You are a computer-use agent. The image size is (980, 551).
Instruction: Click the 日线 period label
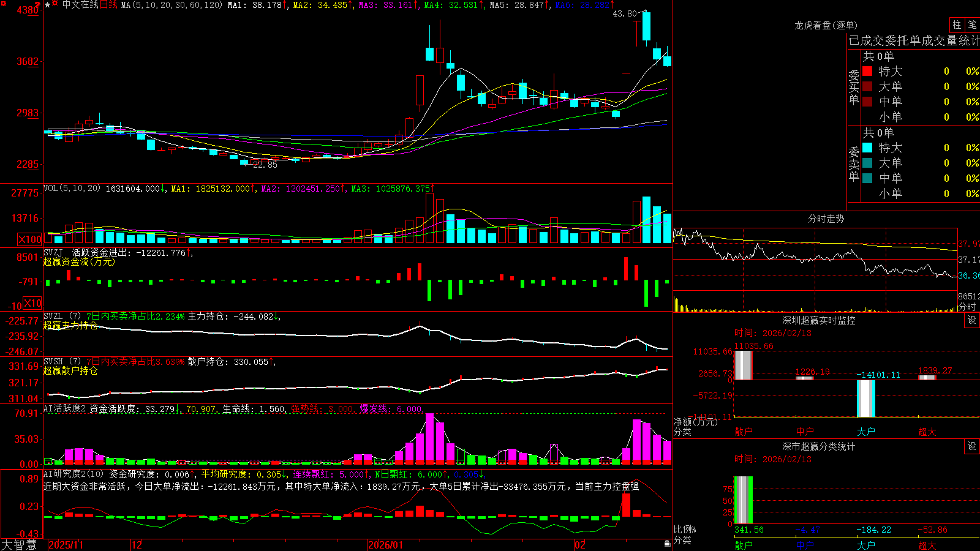pos(108,5)
